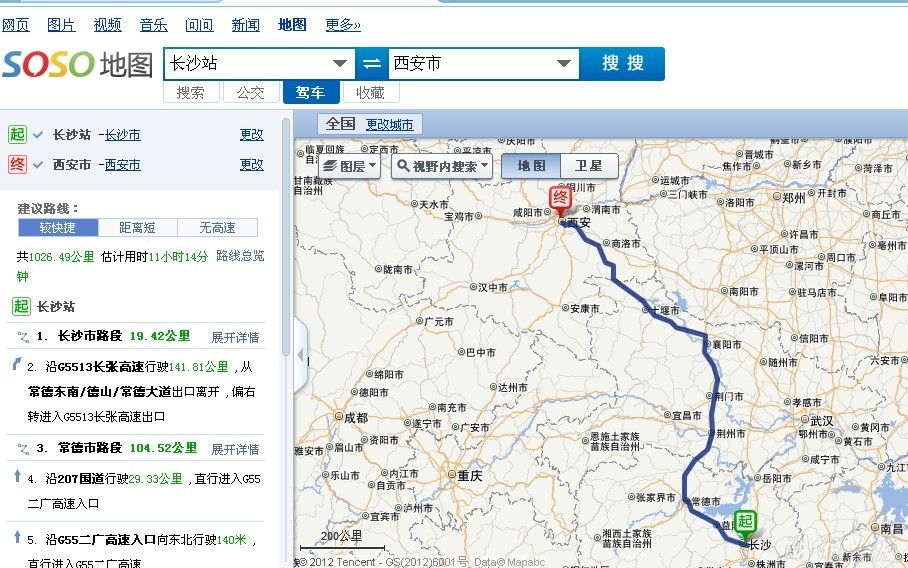This screenshot has width=908, height=568.
Task: Click the 搜搜 search button
Action: click(622, 63)
